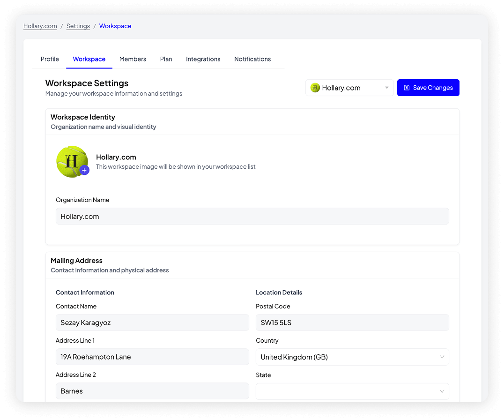This screenshot has width=504, height=420.
Task: Select the Address Line 1 field
Action: pyautogui.click(x=152, y=357)
